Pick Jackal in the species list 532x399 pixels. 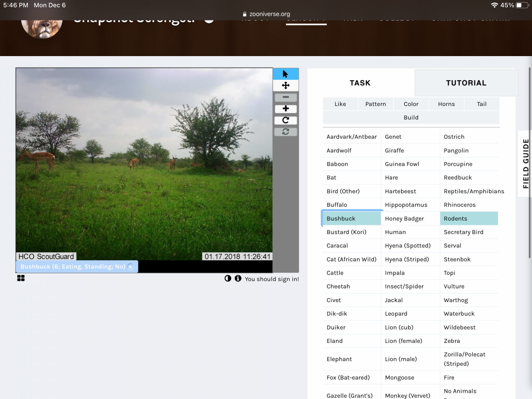coord(410,300)
